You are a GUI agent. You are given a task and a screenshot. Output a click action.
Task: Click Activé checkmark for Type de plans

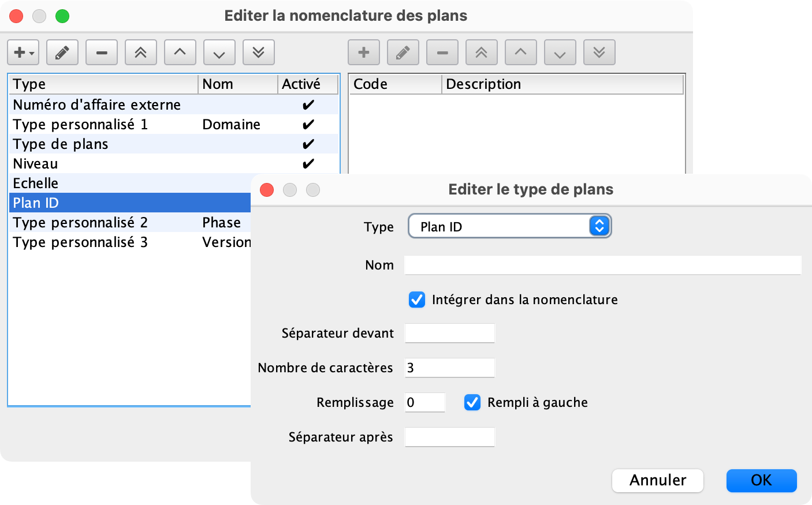308,144
